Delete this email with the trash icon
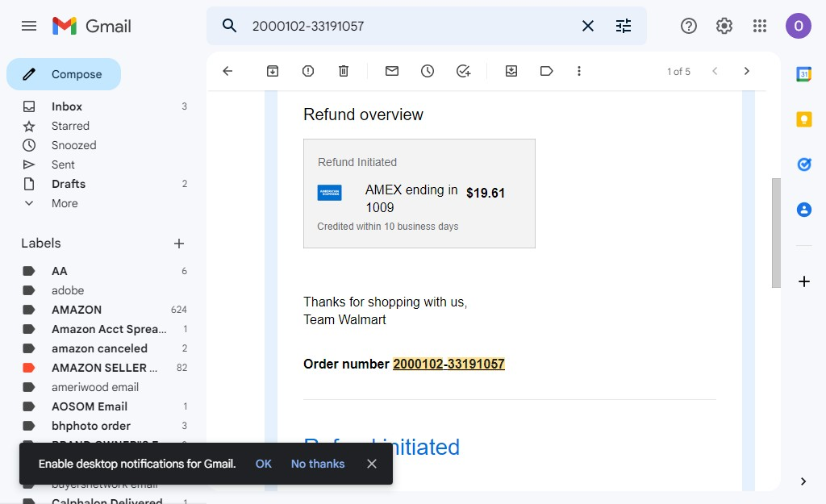 pos(344,71)
